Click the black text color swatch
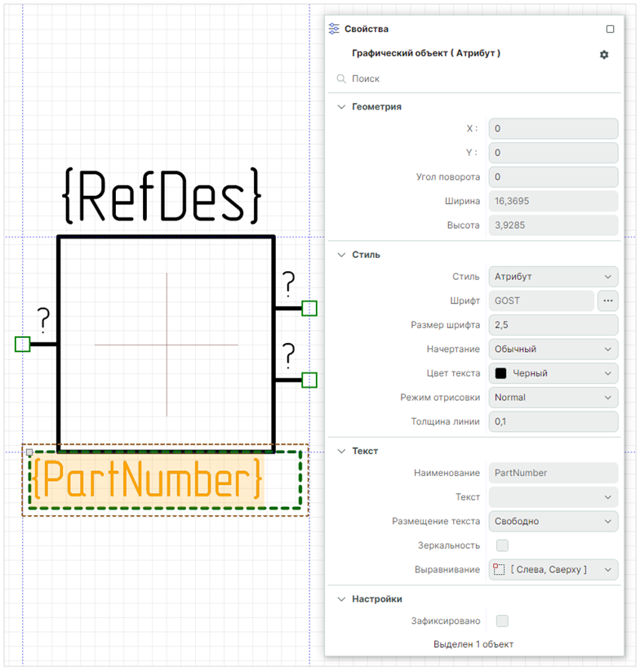Viewport: 640px width, 672px height. click(x=501, y=373)
